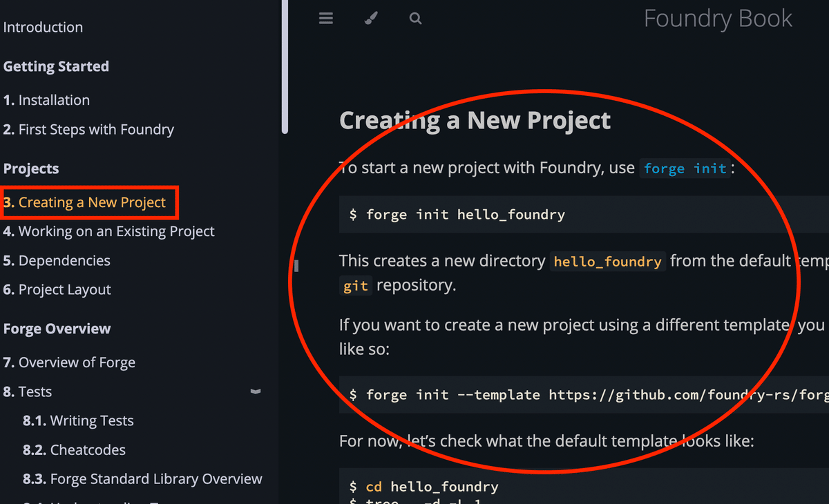Click the forge init hello_foundry code block
This screenshot has width=829, height=504.
(584, 214)
